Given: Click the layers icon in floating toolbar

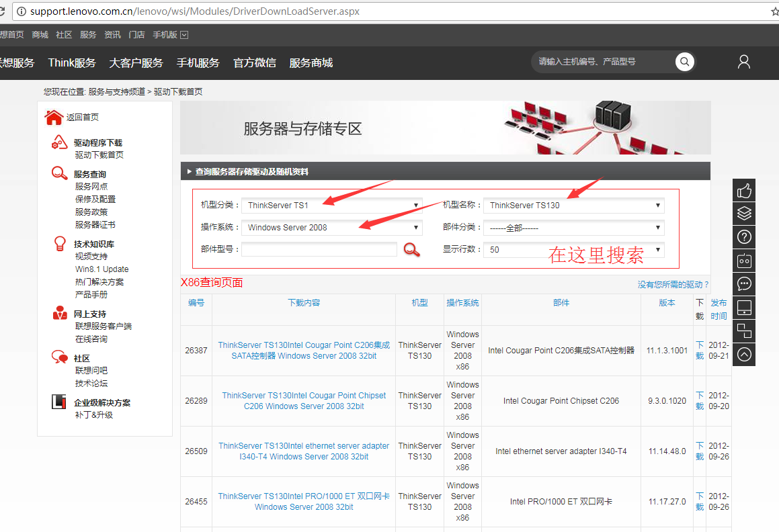Looking at the screenshot, I should coord(744,214).
